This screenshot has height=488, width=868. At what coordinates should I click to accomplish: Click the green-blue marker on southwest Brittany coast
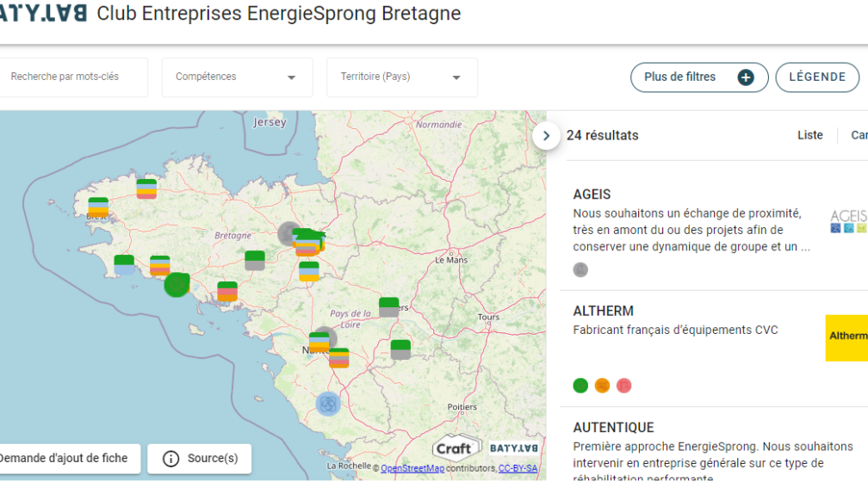[x=124, y=265]
